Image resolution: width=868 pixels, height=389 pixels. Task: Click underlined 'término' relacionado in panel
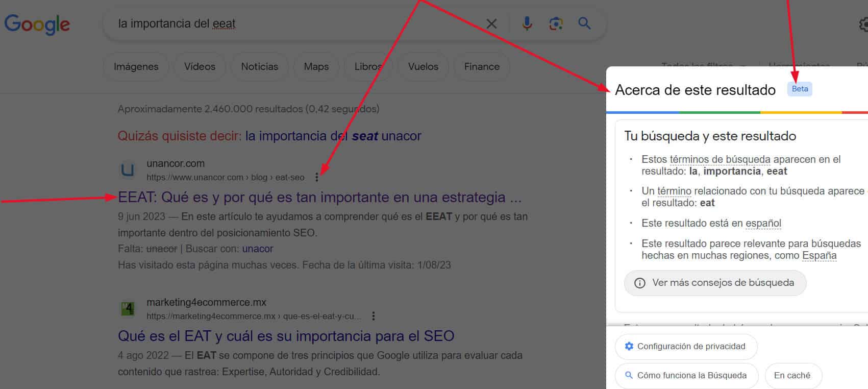pyautogui.click(x=674, y=191)
